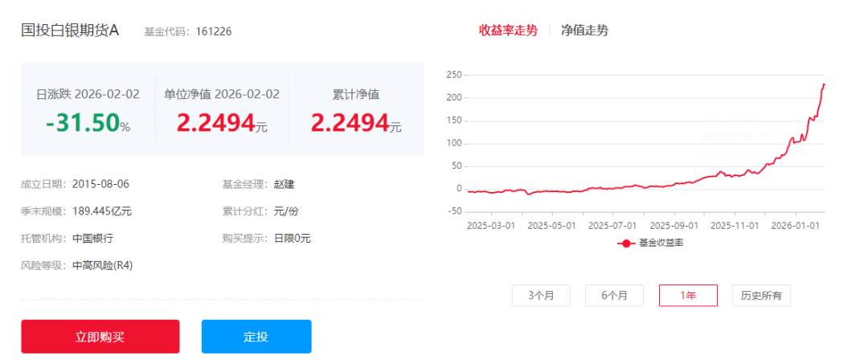Click custodian 中国银行

[92, 238]
